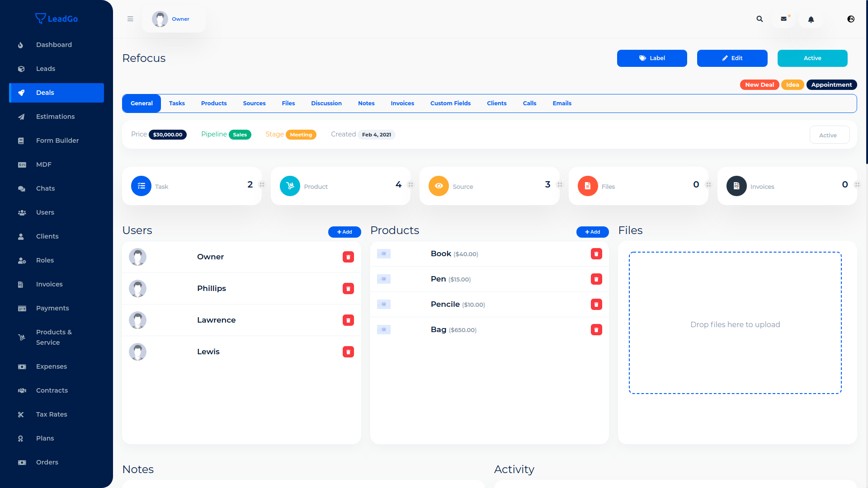Go to the Invoices tab
Viewport: 868px width, 488px height.
click(402, 103)
